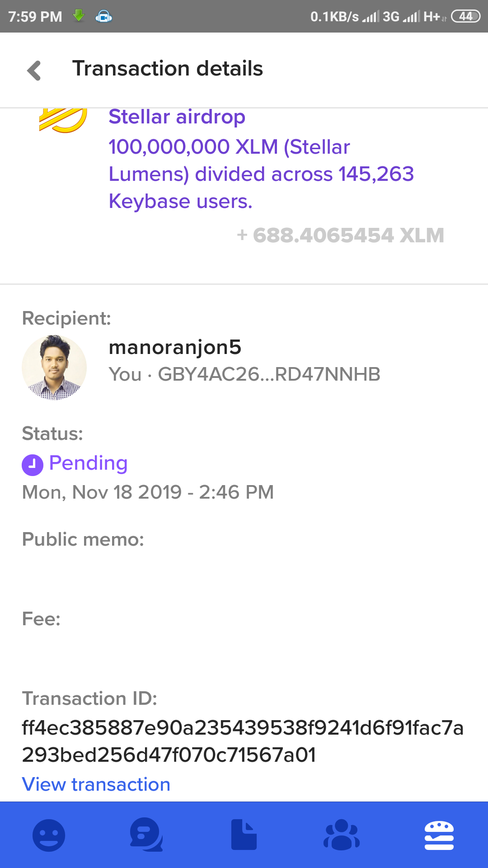Tap the Stellar airdrop heading
This screenshot has height=868, width=488.
coord(177,117)
